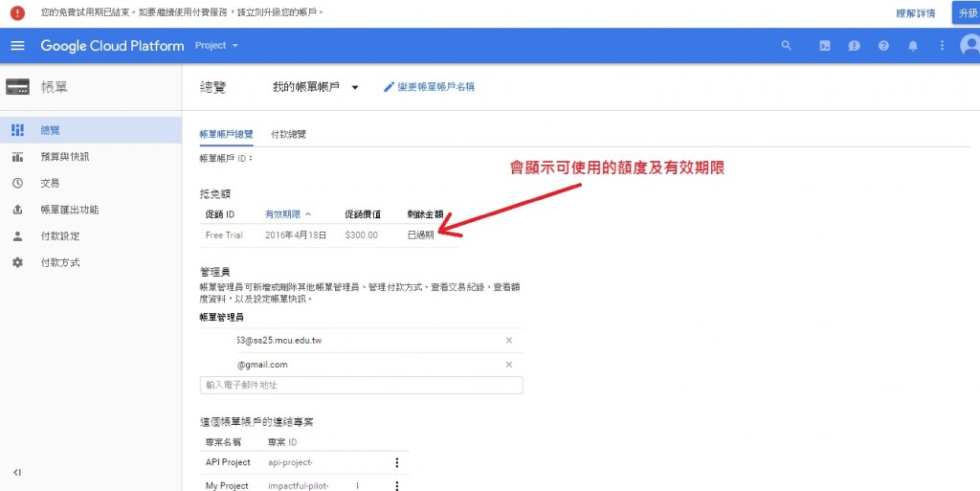Open API Project row options menu
This screenshot has width=980, height=491.
[x=396, y=463]
